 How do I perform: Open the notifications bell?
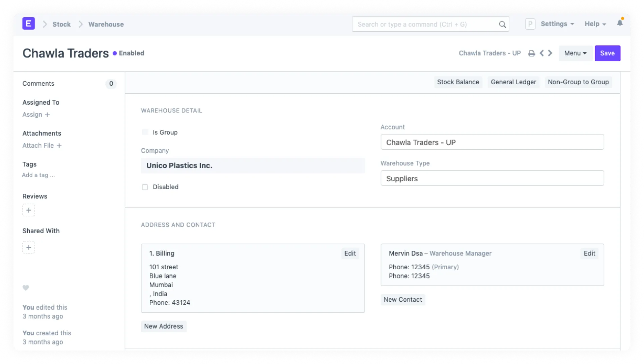click(620, 23)
